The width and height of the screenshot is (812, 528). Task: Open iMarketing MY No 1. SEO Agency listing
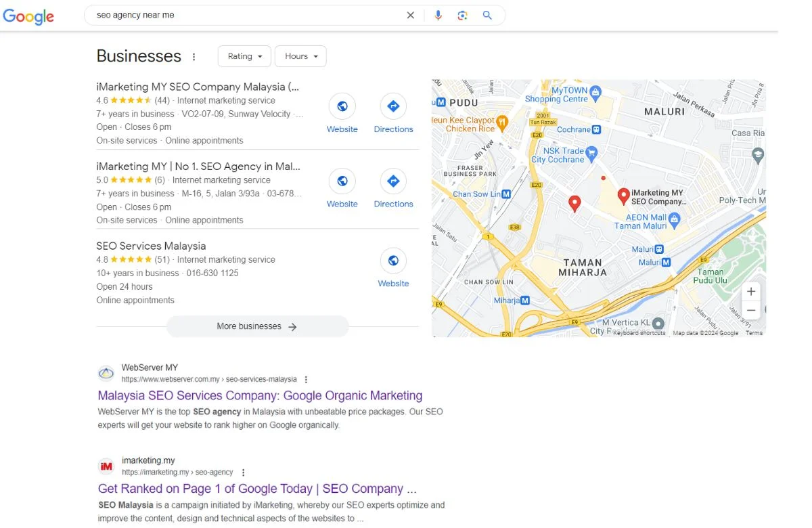point(198,166)
